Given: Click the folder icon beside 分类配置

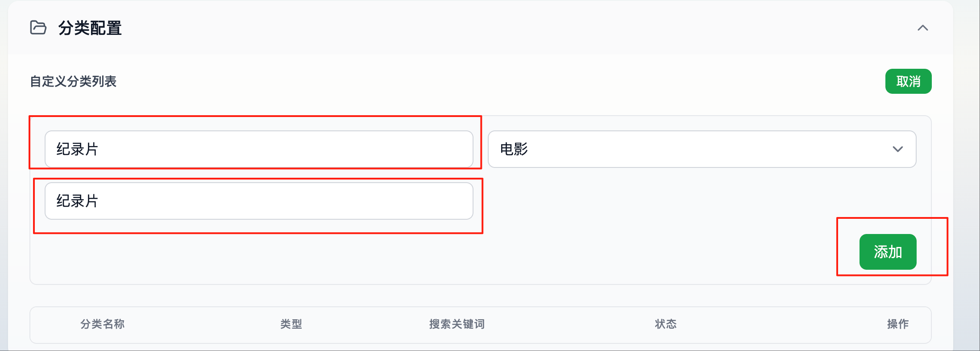Looking at the screenshot, I should point(38,28).
